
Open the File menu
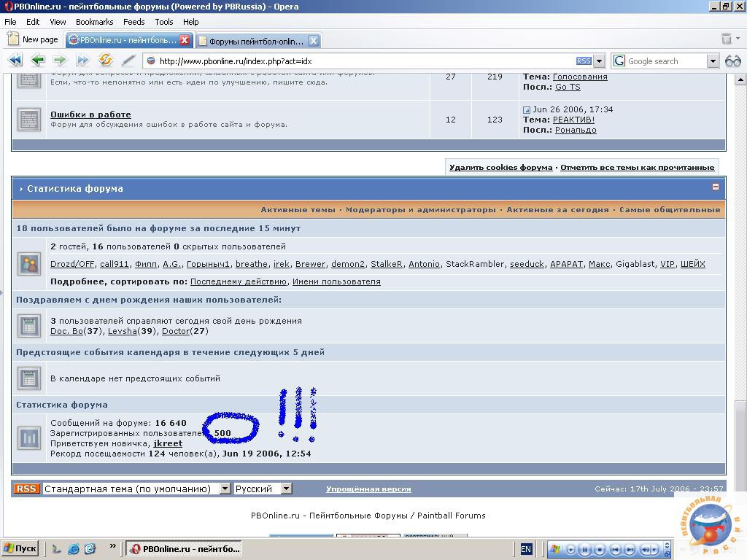[x=10, y=22]
